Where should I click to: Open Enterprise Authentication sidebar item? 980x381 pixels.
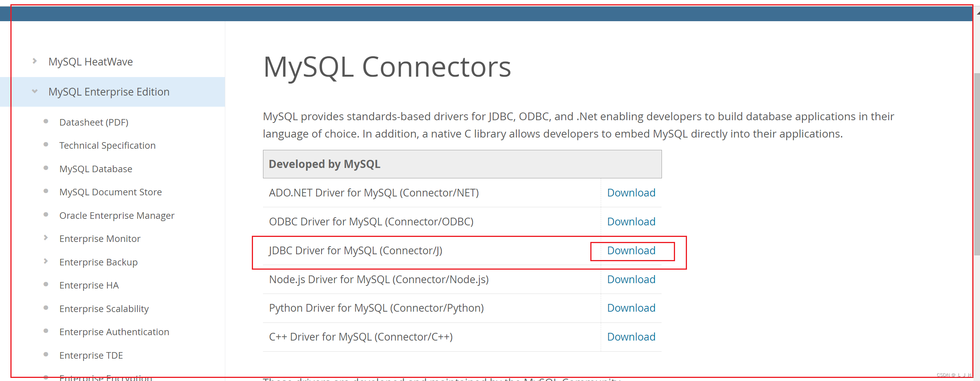(114, 332)
